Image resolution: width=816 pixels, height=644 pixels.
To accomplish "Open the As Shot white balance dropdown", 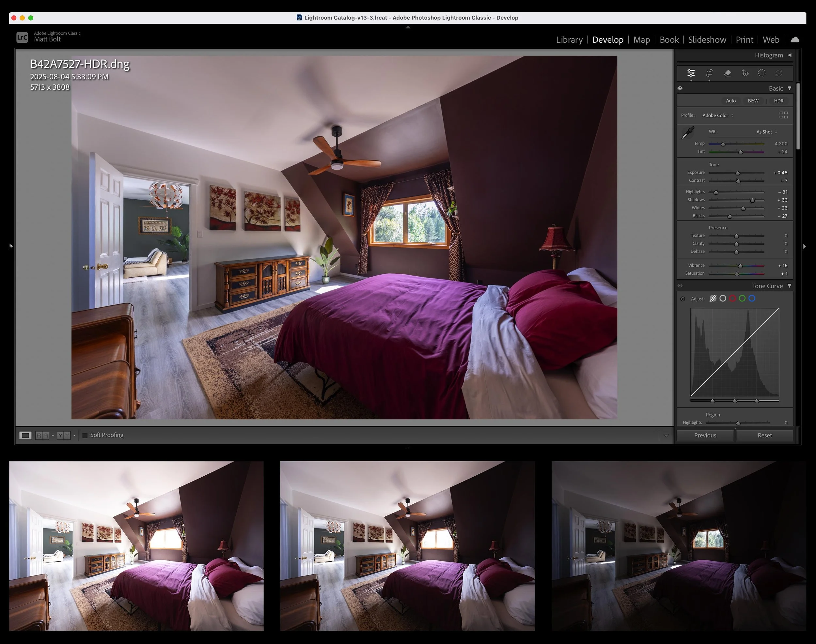I will click(766, 132).
